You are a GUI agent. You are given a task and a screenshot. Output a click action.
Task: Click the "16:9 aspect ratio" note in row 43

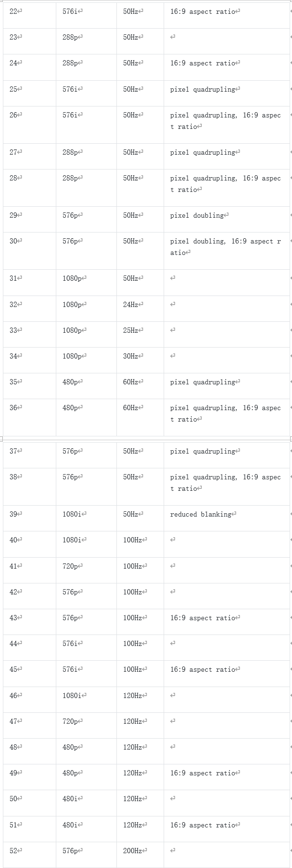203,618
